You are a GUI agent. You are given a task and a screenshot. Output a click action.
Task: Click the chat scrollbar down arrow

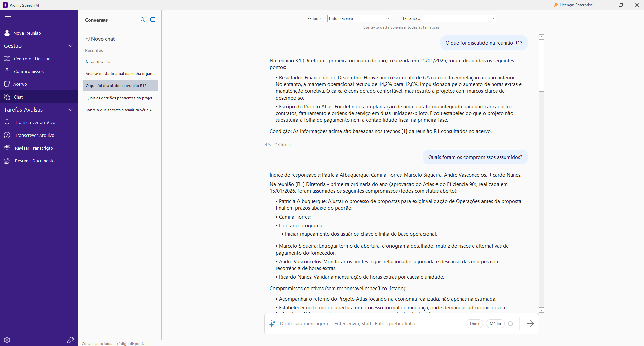point(541,310)
